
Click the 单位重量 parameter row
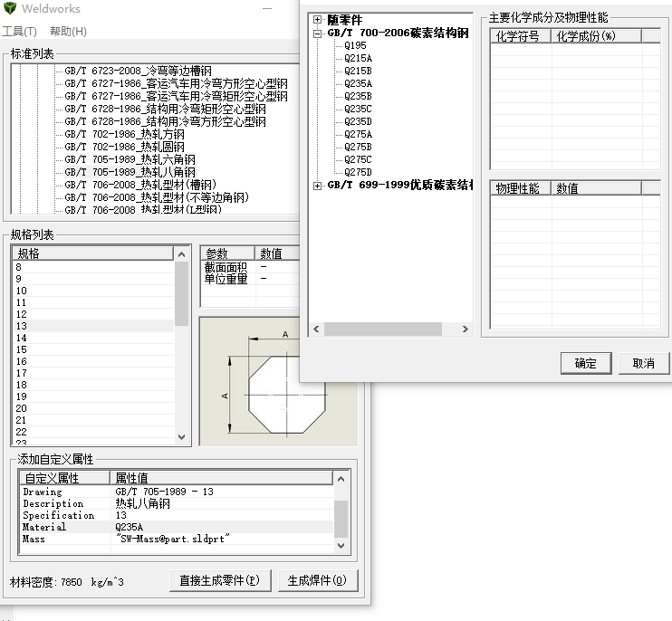[x=250, y=279]
